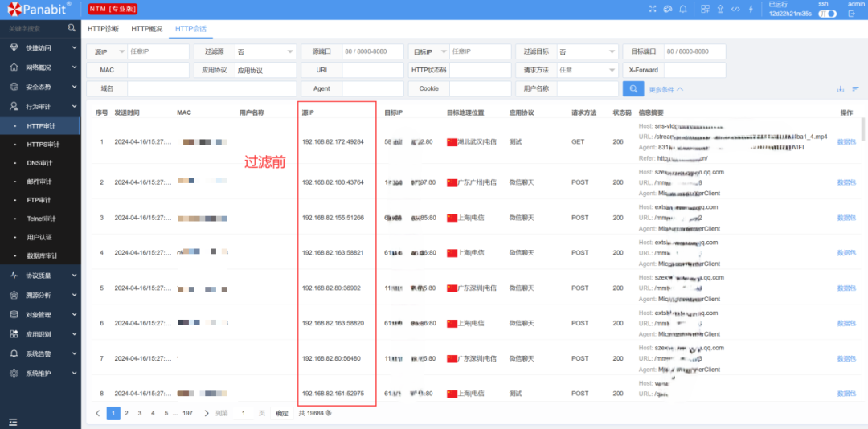Click the NTM 专业版 badge
This screenshot has height=429, width=868.
pos(113,9)
